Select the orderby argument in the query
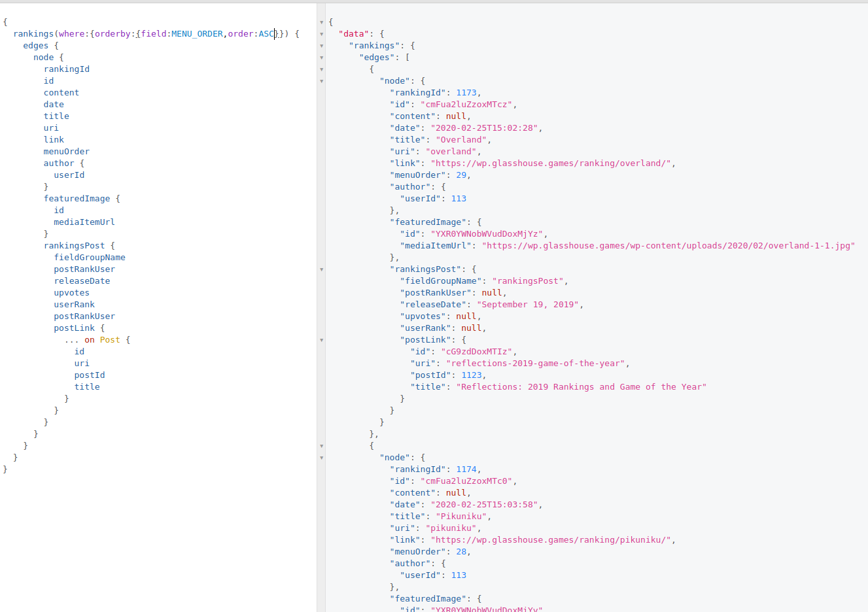868x612 pixels. pos(113,34)
